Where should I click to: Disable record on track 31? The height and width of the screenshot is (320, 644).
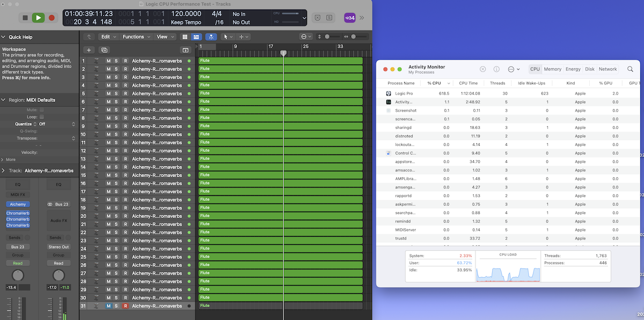point(126,306)
